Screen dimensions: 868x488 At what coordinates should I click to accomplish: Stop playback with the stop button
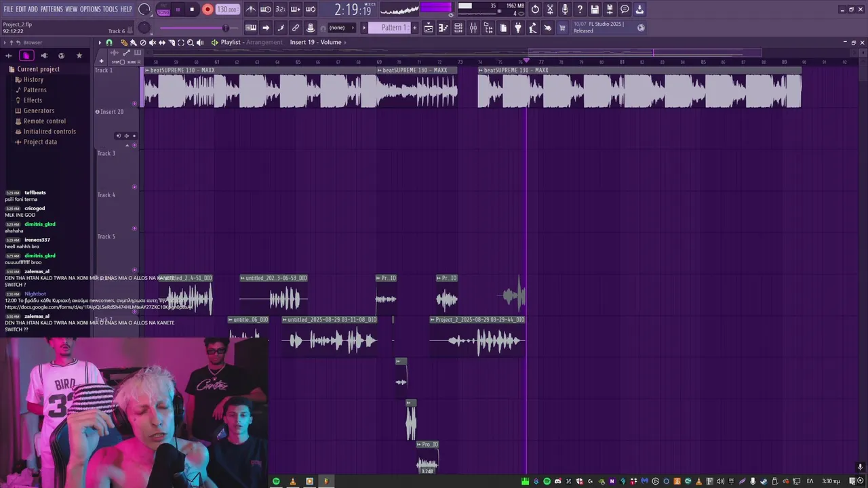click(x=192, y=9)
